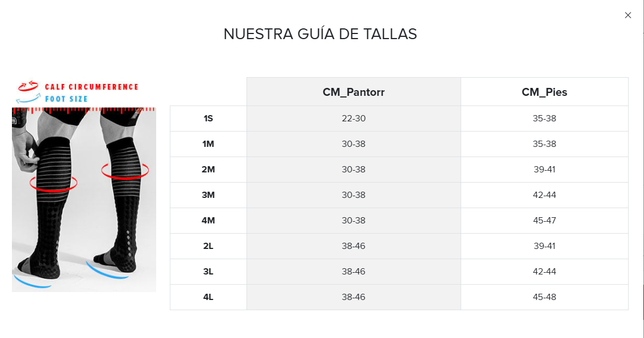Select the 3L size row label
This screenshot has height=338, width=644.
coord(208,272)
